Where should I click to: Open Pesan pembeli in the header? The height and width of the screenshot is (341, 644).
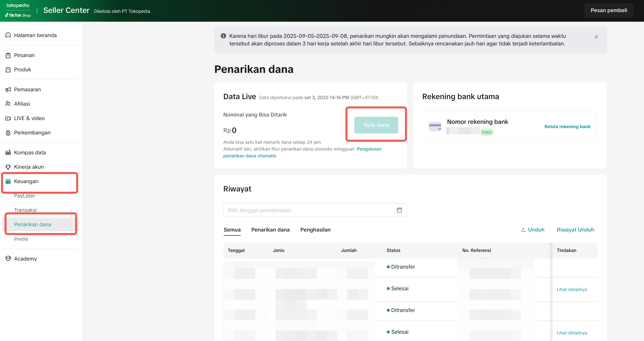(609, 10)
